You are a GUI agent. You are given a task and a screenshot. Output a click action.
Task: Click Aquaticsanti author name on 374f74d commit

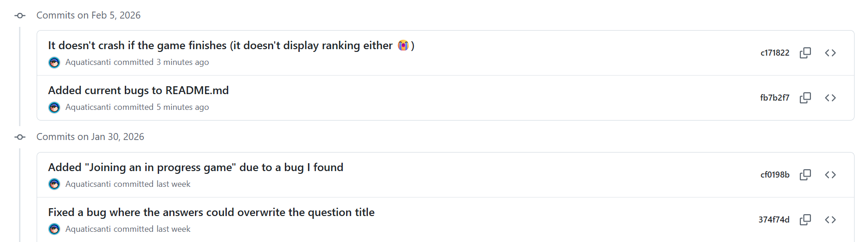click(x=88, y=229)
